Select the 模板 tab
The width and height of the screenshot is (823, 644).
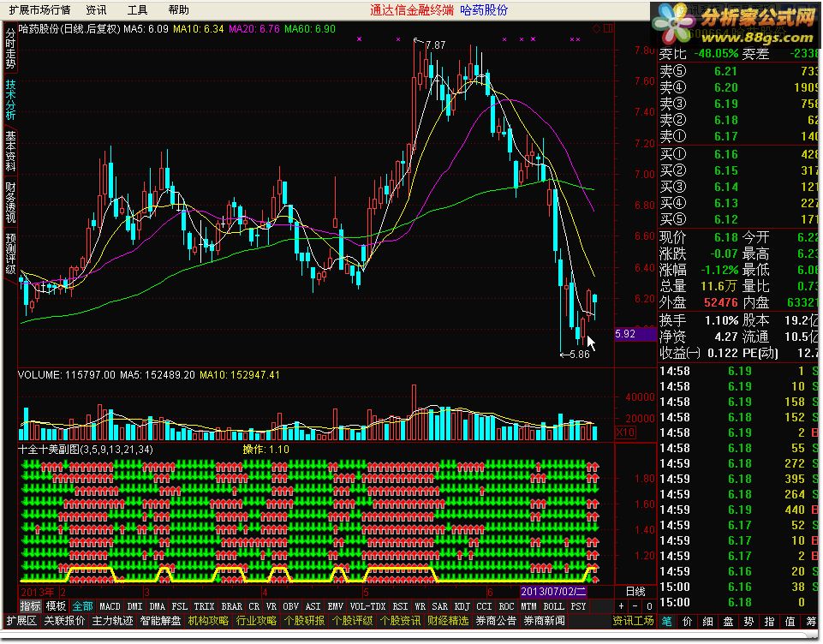pyautogui.click(x=56, y=606)
